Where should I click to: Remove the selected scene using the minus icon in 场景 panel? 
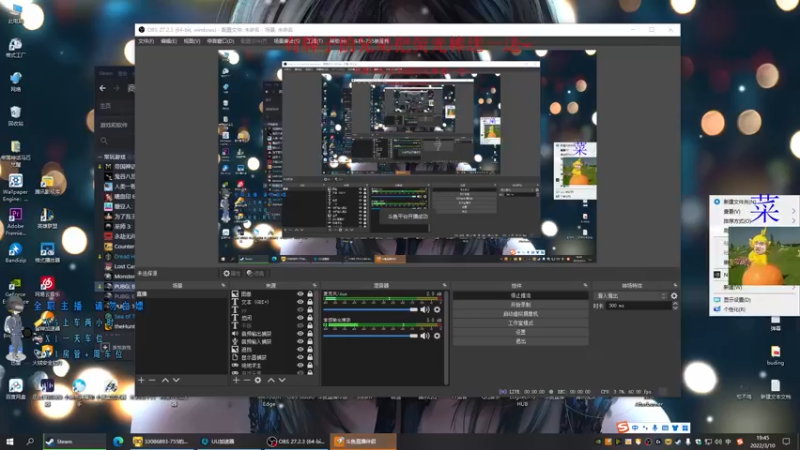tap(152, 380)
